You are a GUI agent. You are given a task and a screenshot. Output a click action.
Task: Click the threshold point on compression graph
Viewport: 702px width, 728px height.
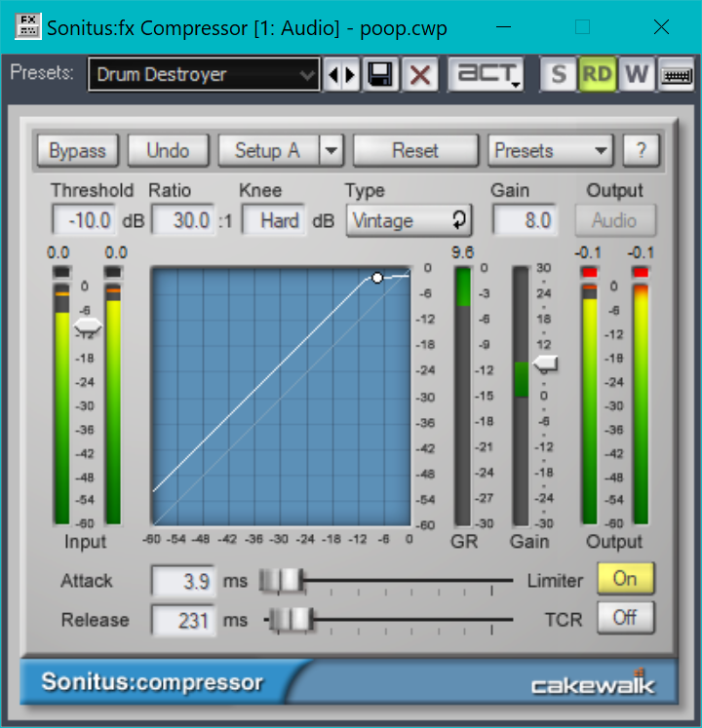(x=377, y=278)
